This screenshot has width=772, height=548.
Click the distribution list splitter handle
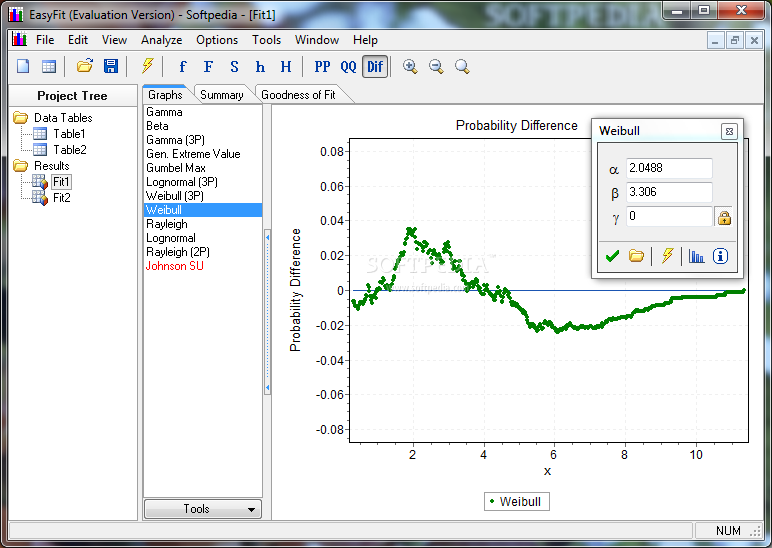point(267,312)
